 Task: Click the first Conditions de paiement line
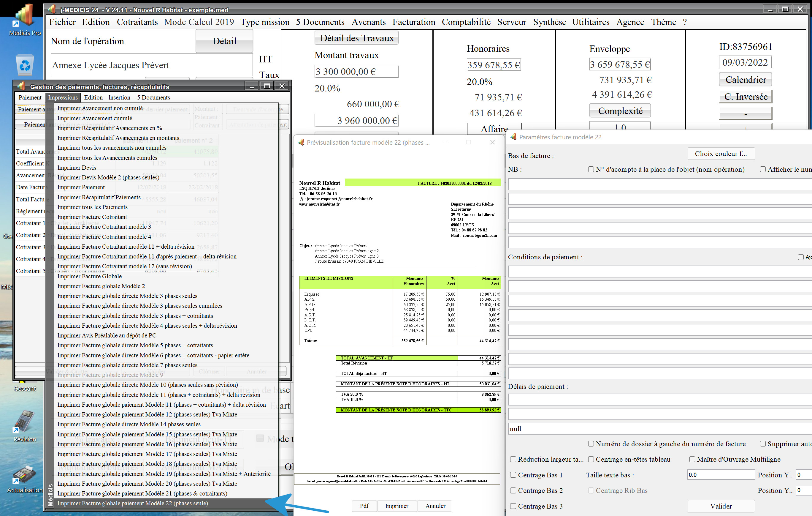pyautogui.click(x=659, y=271)
